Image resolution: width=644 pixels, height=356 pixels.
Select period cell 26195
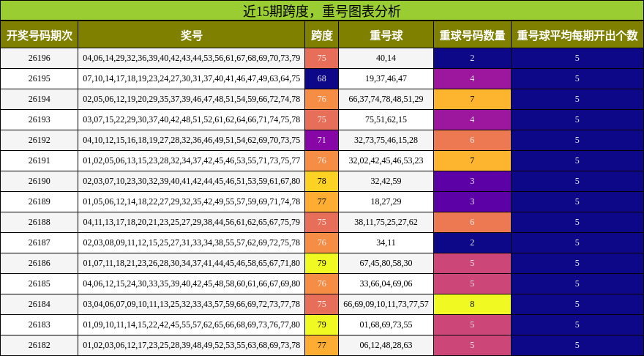(x=39, y=78)
